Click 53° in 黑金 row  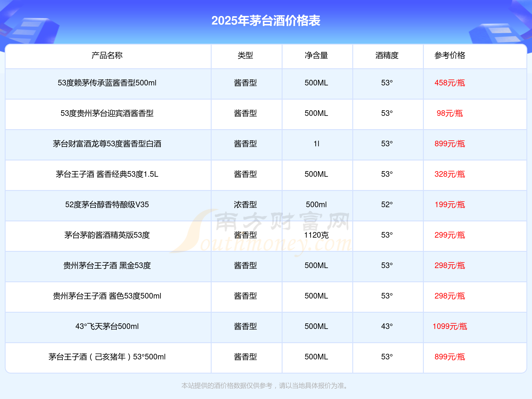[387, 265]
